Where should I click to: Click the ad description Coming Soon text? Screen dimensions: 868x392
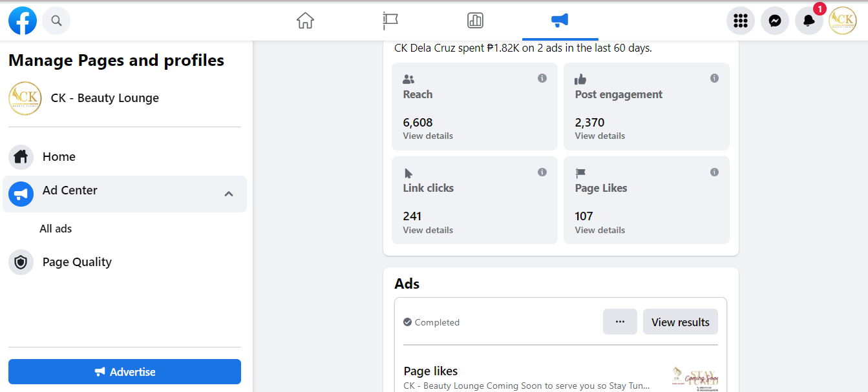(527, 386)
